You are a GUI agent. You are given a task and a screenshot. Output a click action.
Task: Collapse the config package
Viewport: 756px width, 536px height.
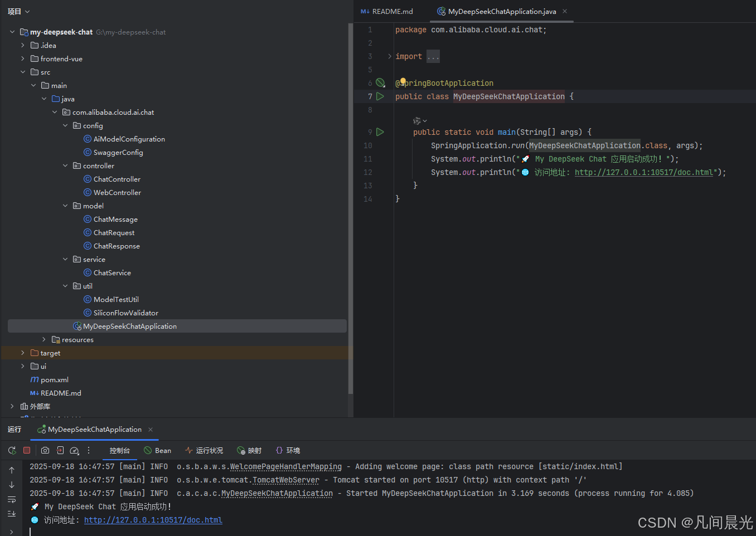click(65, 125)
